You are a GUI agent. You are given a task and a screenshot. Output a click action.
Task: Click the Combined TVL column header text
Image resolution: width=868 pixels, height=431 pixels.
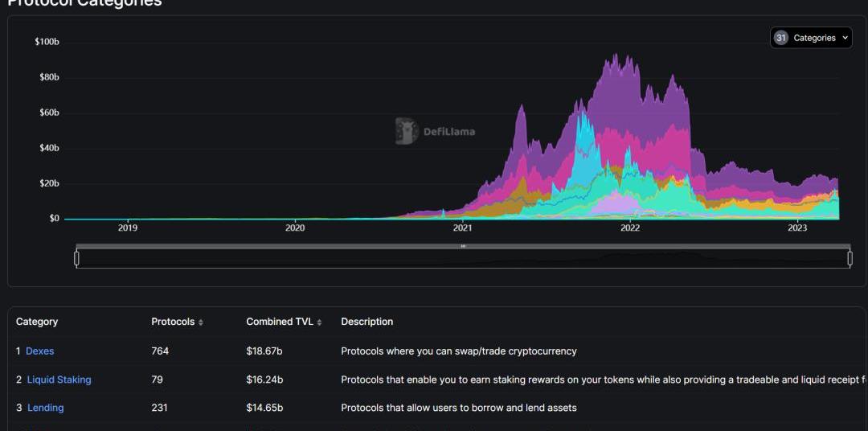(280, 322)
